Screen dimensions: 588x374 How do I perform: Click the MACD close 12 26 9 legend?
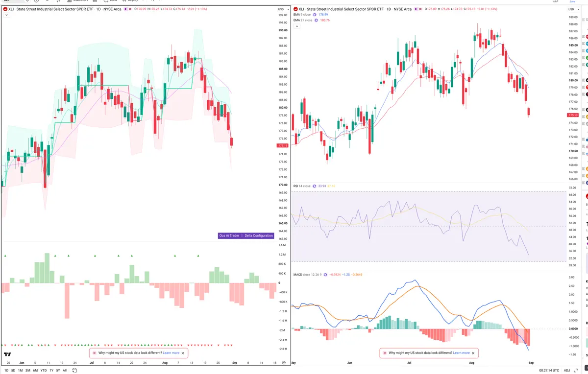(x=307, y=275)
